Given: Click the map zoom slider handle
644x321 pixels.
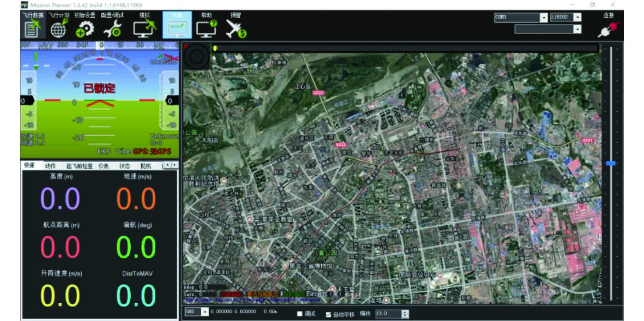Looking at the screenshot, I should (x=611, y=163).
